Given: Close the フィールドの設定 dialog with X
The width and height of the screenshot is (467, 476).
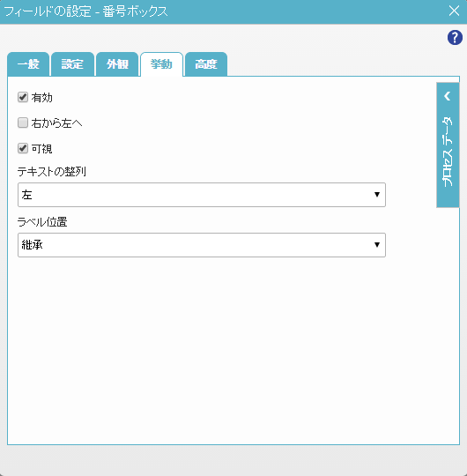Looking at the screenshot, I should coord(454,11).
